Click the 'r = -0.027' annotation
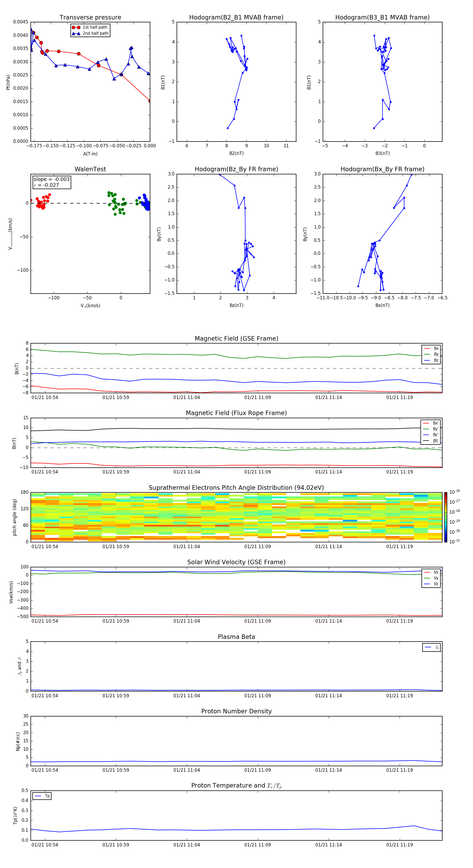The height and width of the screenshot is (868, 473). coord(47,185)
